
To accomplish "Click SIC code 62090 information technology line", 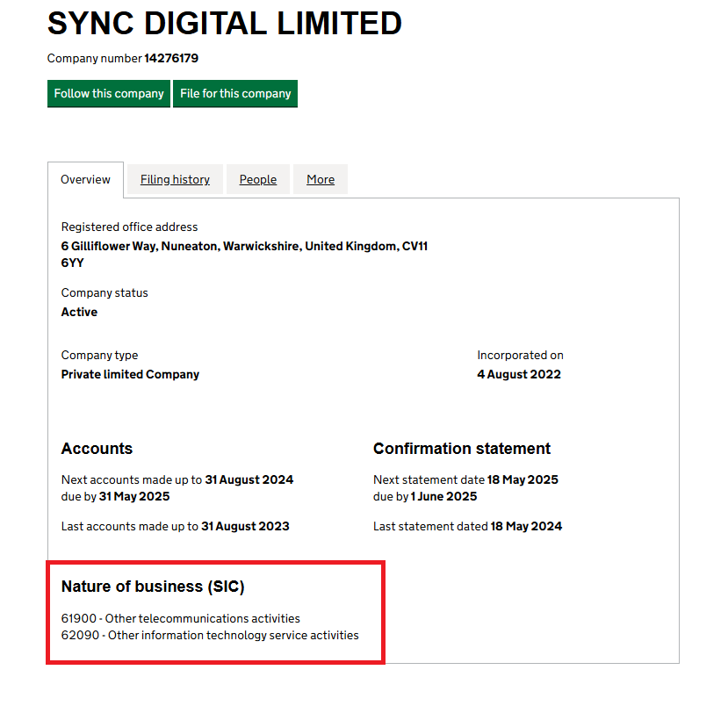I will tap(210, 635).
